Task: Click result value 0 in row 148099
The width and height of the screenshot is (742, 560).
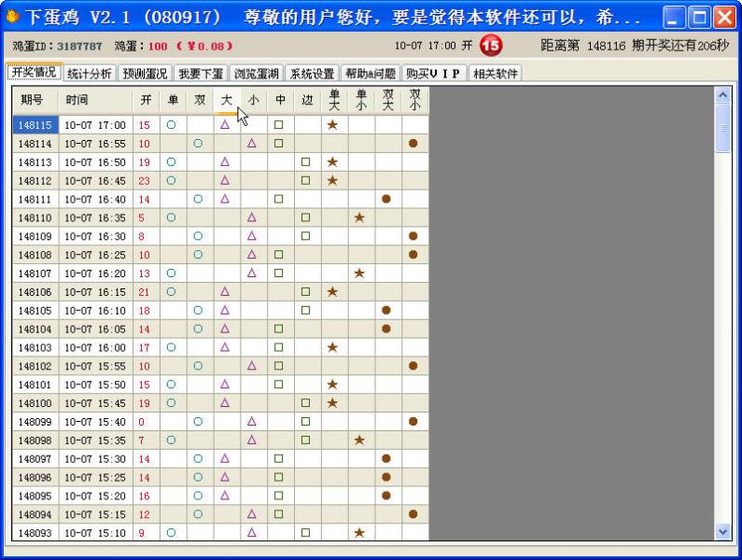Action: pyautogui.click(x=142, y=422)
